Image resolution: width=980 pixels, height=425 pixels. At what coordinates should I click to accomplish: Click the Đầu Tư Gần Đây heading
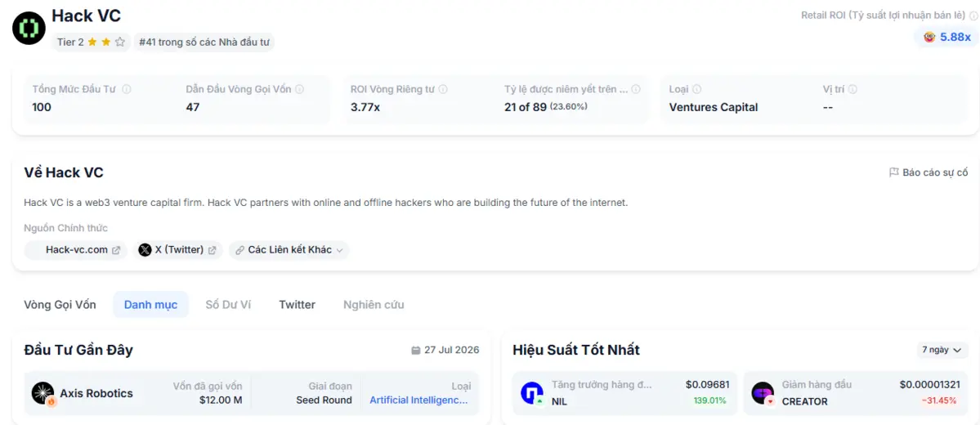click(x=78, y=350)
